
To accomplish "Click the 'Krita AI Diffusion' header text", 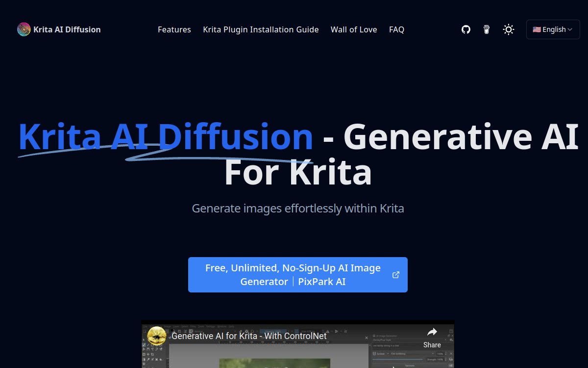I will click(67, 29).
